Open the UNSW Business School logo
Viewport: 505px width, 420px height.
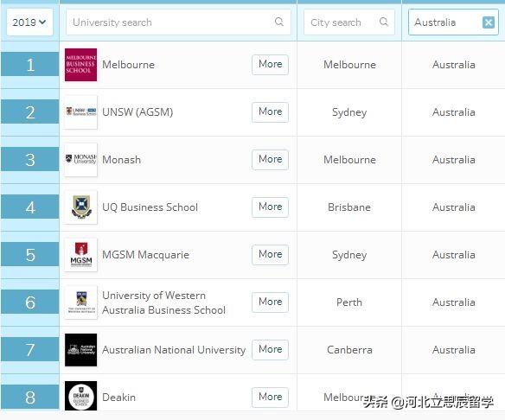pyautogui.click(x=80, y=112)
